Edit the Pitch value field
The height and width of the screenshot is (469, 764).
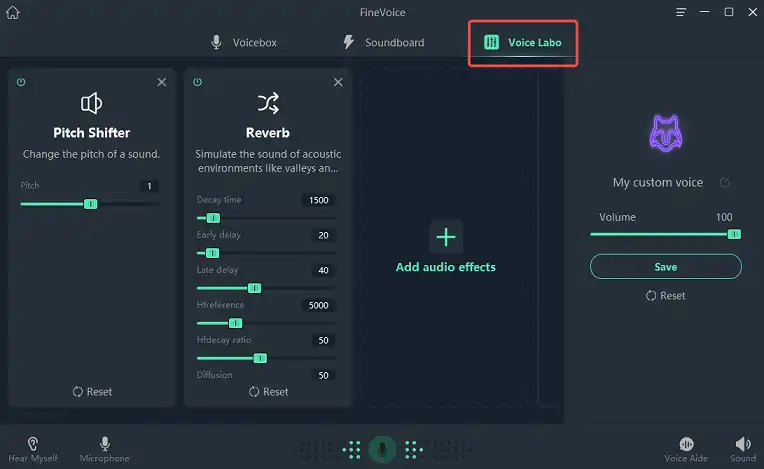tap(150, 186)
